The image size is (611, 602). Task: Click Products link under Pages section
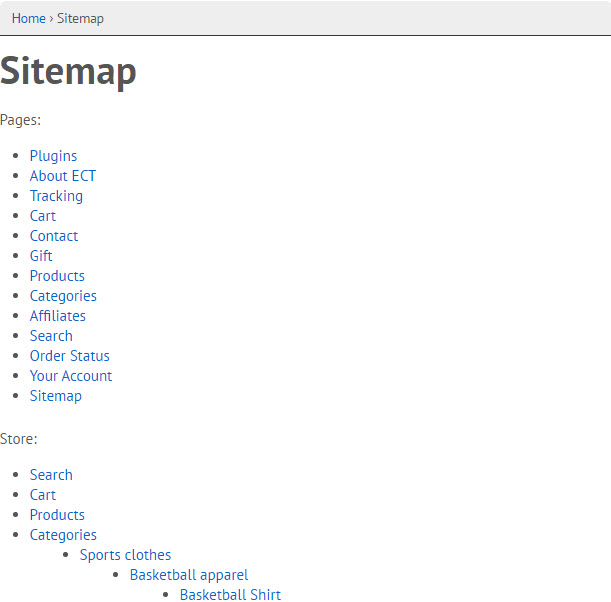57,276
